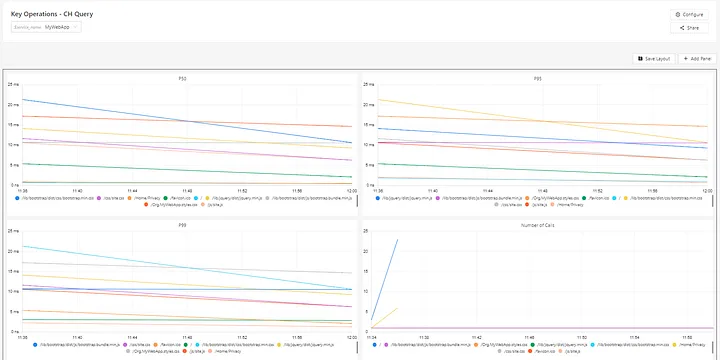Toggle Org.MyWebApp.styles.css in Number of Calls legend
This screenshot has height=360, width=720.
[501, 344]
